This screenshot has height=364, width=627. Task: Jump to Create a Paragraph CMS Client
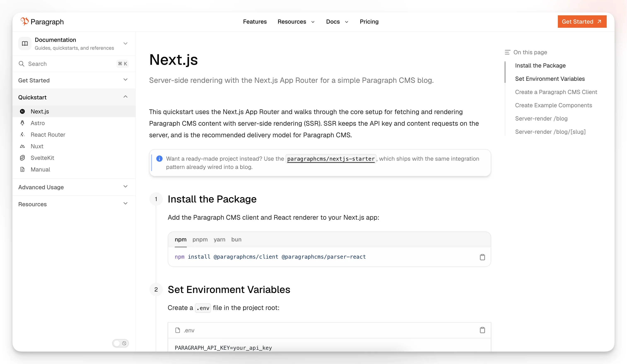coord(556,92)
